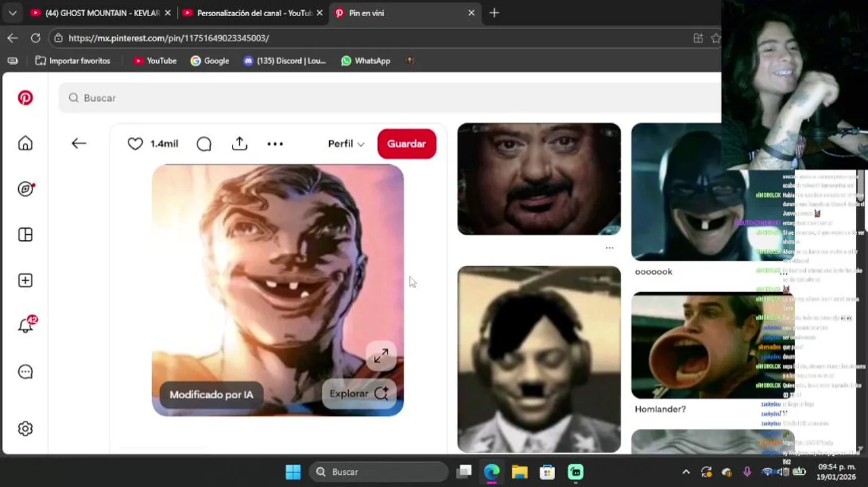Open the Perfil board dropdown

(346, 143)
